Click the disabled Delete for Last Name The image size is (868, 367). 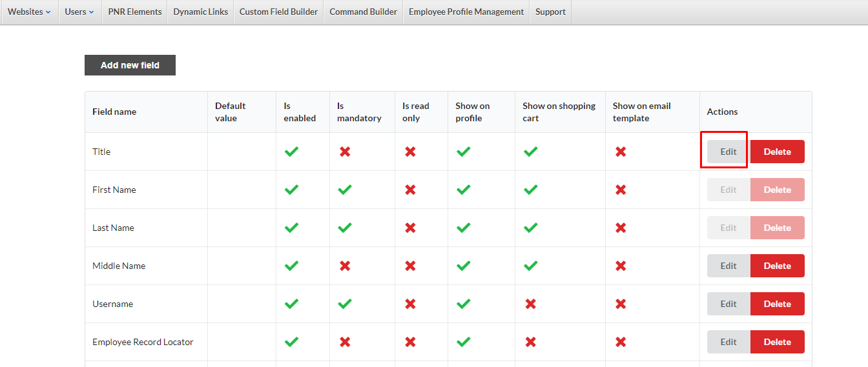(777, 228)
